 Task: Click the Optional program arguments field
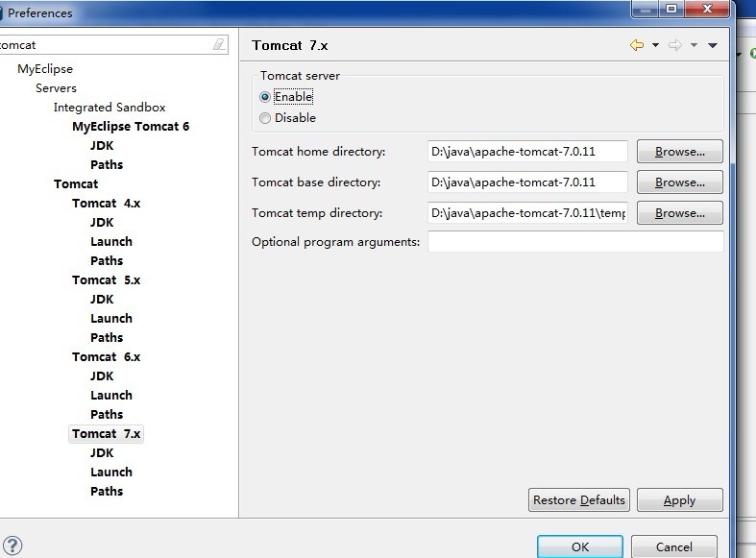coord(575,241)
